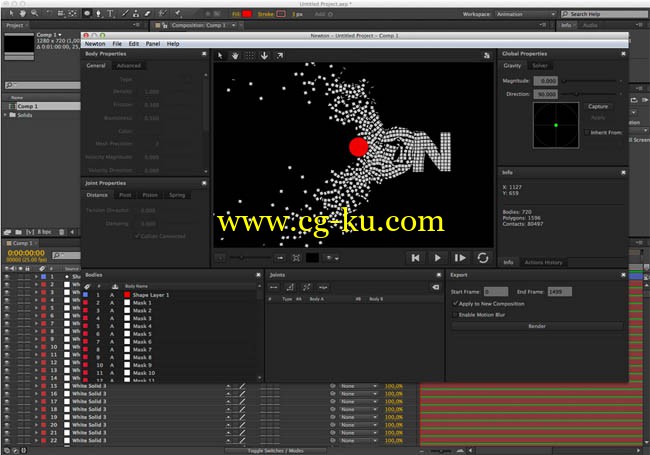This screenshot has height=455, width=650.
Task: Choose Newton's selection arrow tool above the preview
Action: coord(220,56)
